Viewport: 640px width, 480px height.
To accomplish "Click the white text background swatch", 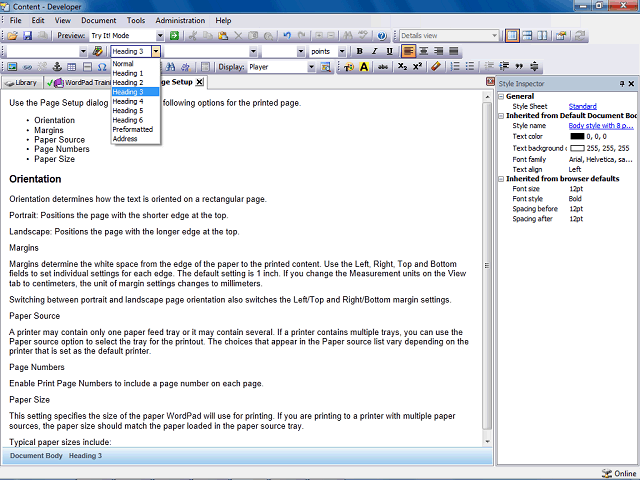I will coord(577,148).
